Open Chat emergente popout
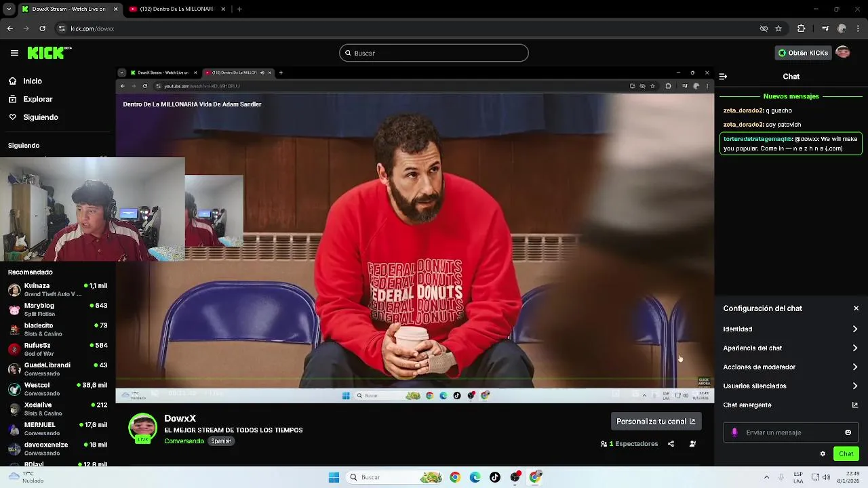868x488 pixels. (790, 405)
